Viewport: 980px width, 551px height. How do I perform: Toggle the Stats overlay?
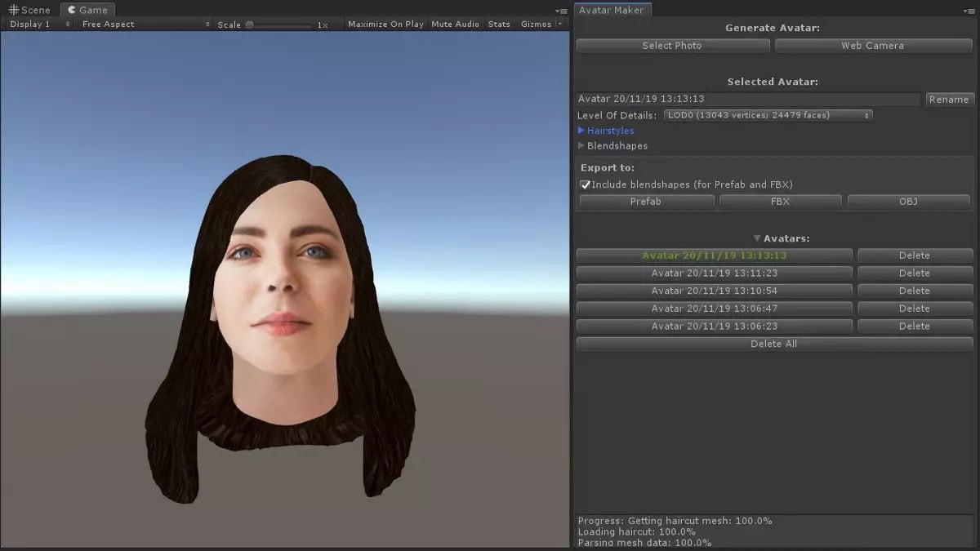pyautogui.click(x=499, y=24)
